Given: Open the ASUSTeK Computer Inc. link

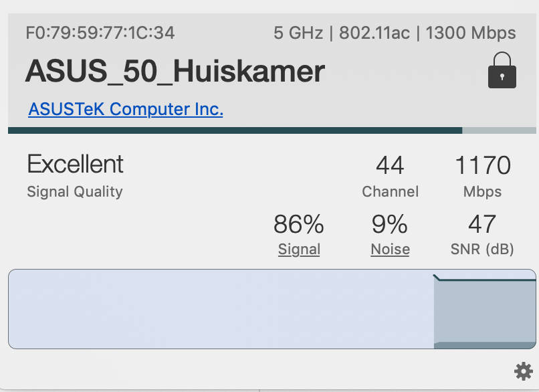Looking at the screenshot, I should [x=126, y=109].
